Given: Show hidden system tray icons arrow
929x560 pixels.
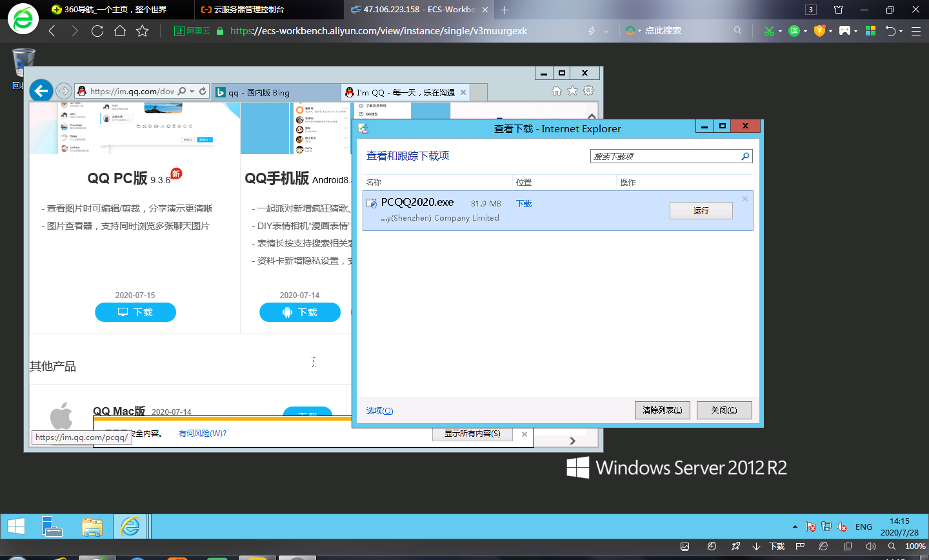Looking at the screenshot, I should click(x=795, y=526).
